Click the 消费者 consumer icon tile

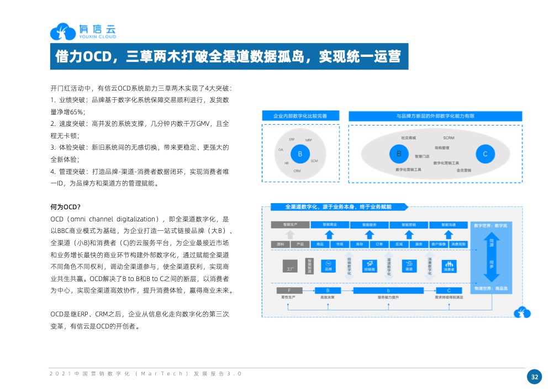click(449, 266)
